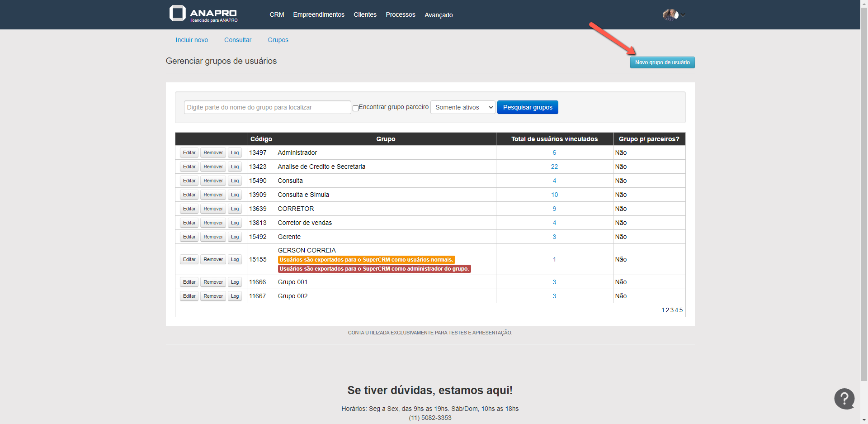Screen dimensions: 868x424
Task: Expand the chevron next to user avatar
Action: tap(684, 15)
